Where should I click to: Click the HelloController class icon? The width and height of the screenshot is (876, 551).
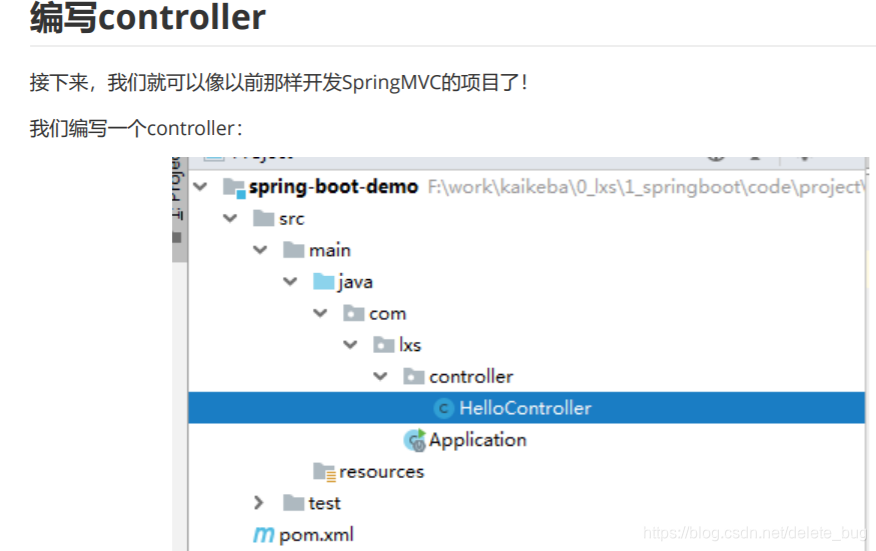pos(444,408)
